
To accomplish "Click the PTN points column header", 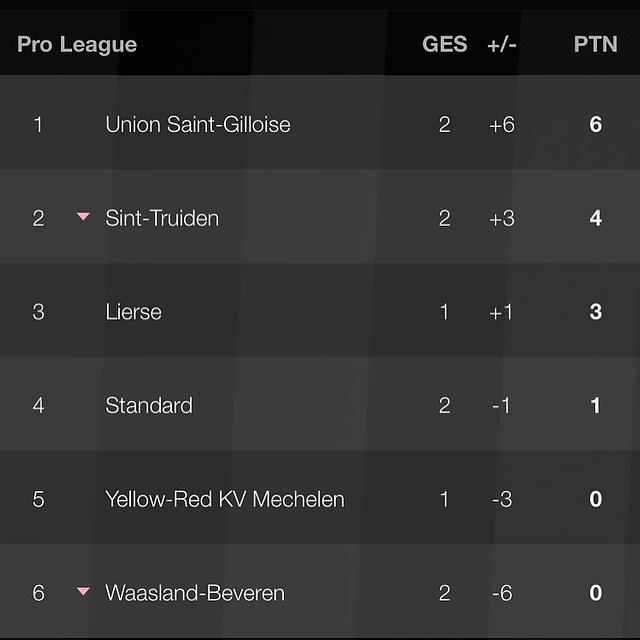I will pos(595,44).
